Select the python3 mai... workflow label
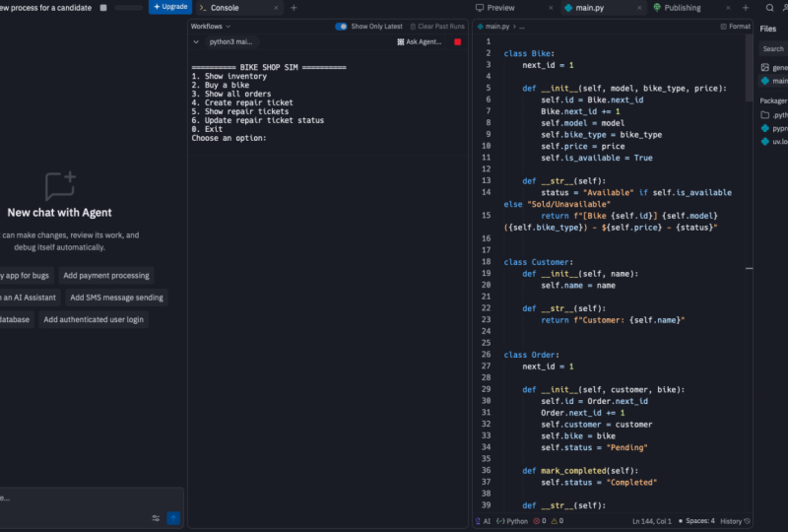Screen dimensions: 788x532 pyautogui.click(x=230, y=42)
